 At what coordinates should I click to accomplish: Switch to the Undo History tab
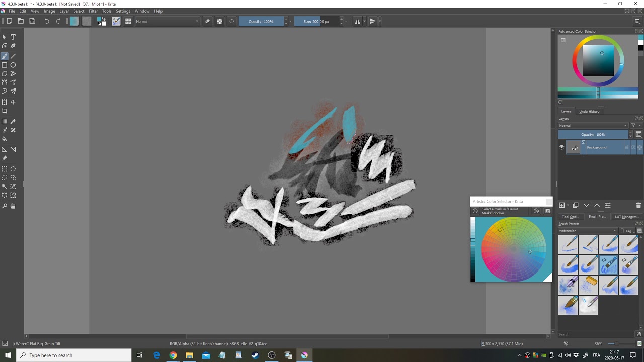click(x=589, y=111)
